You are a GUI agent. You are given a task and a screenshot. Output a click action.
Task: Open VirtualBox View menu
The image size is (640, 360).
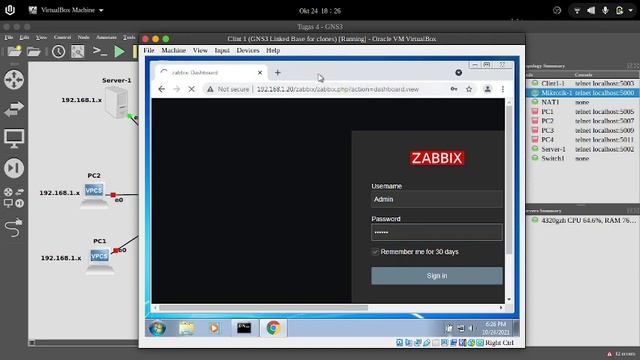point(200,50)
